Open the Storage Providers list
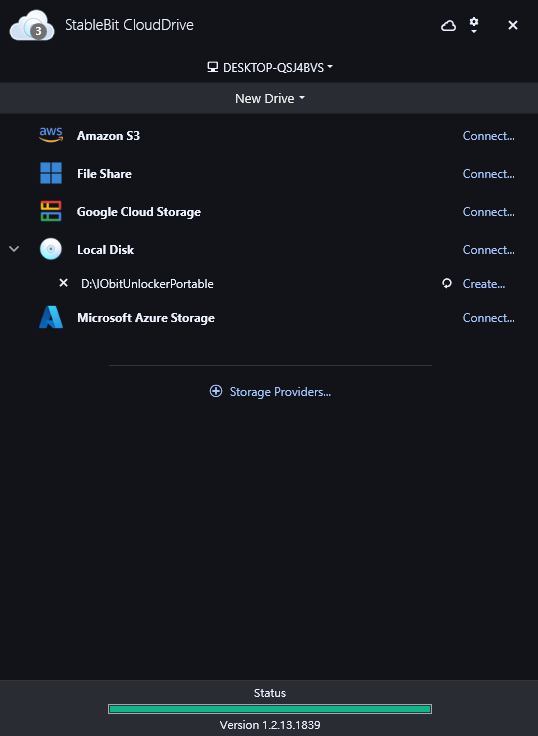The width and height of the screenshot is (538, 736). point(270,391)
